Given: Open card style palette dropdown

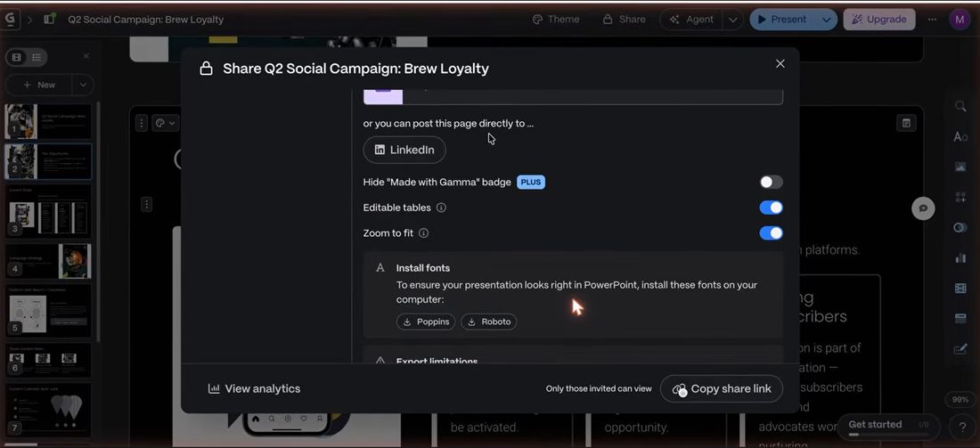Looking at the screenshot, I should coord(166,123).
